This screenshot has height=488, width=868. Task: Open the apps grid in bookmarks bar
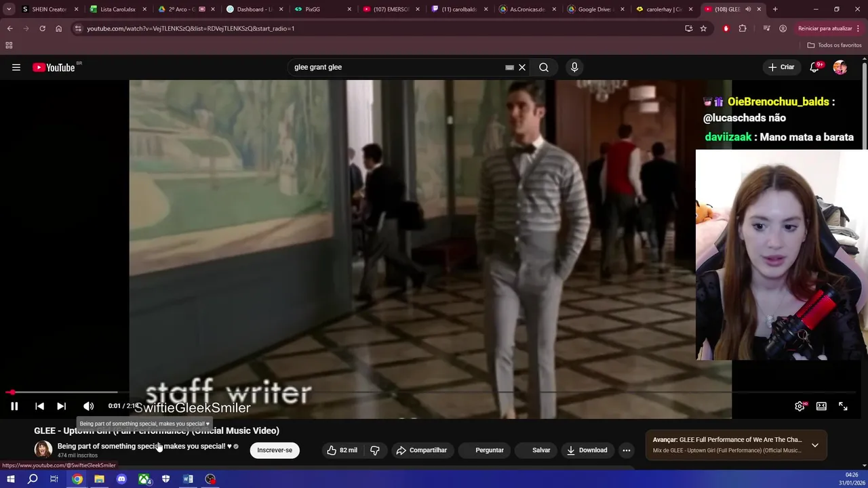(9, 45)
